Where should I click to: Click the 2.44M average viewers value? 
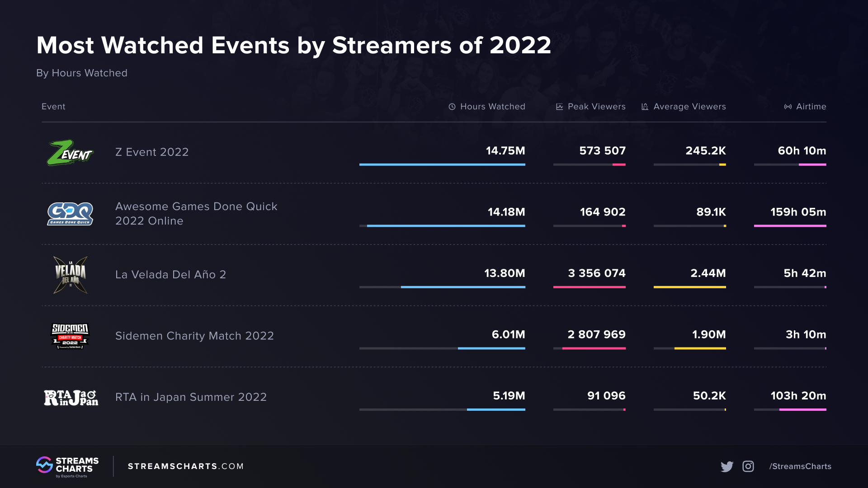pos(708,273)
